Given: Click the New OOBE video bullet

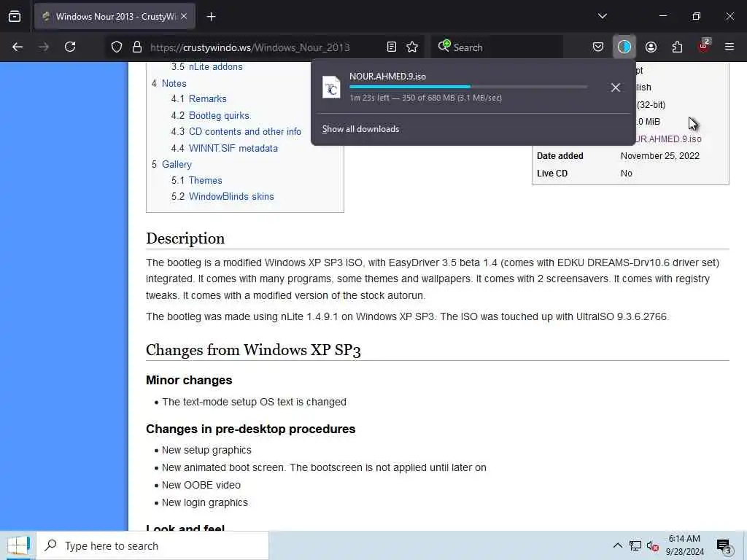Looking at the screenshot, I should (x=201, y=485).
